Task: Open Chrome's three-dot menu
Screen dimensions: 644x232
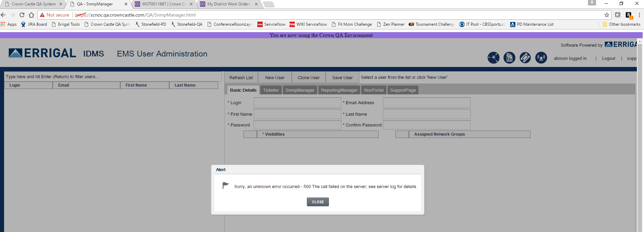Action: (639, 15)
